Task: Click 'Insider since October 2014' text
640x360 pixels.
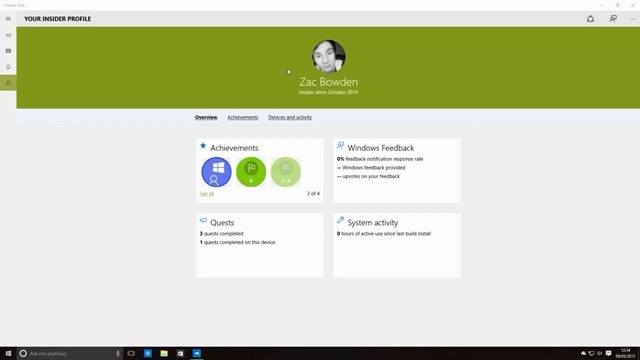Action: tap(329, 92)
